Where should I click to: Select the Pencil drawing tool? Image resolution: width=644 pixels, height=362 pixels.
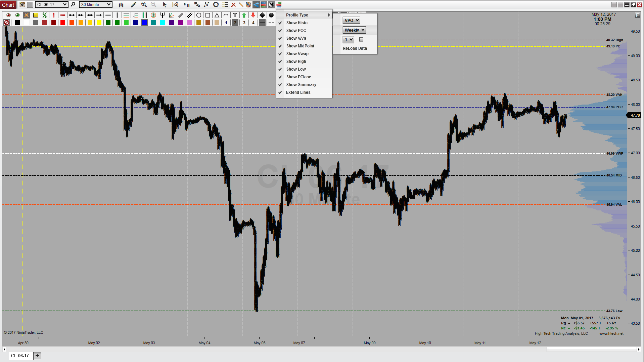pos(134,4)
